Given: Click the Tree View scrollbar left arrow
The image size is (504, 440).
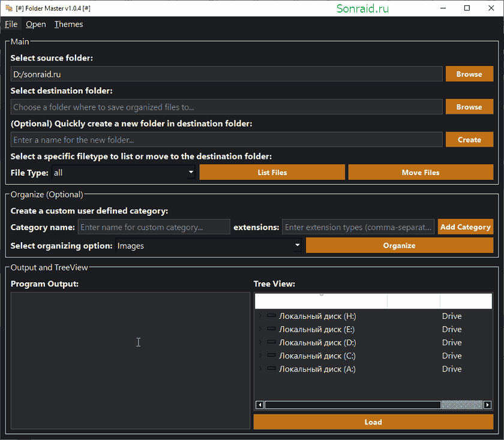Looking at the screenshot, I should point(260,405).
